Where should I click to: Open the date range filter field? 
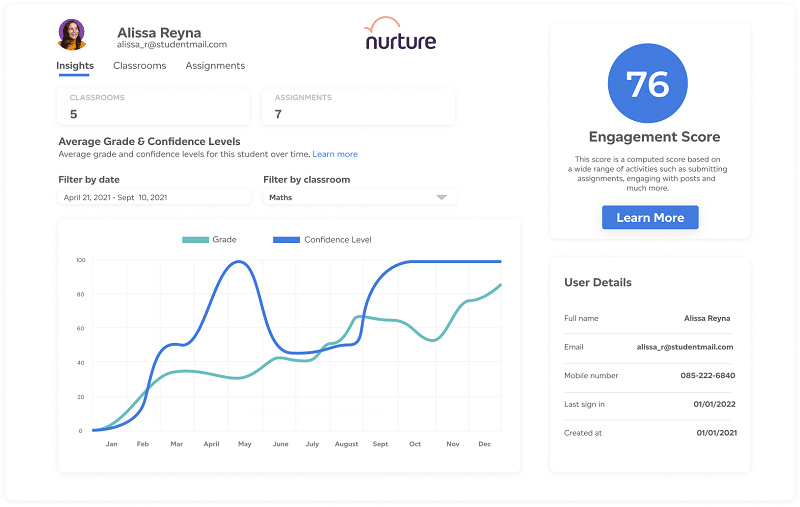click(x=153, y=198)
